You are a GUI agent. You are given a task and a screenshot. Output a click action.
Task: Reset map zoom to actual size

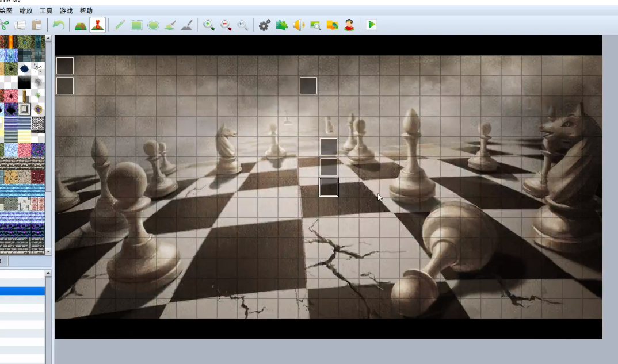click(x=243, y=25)
